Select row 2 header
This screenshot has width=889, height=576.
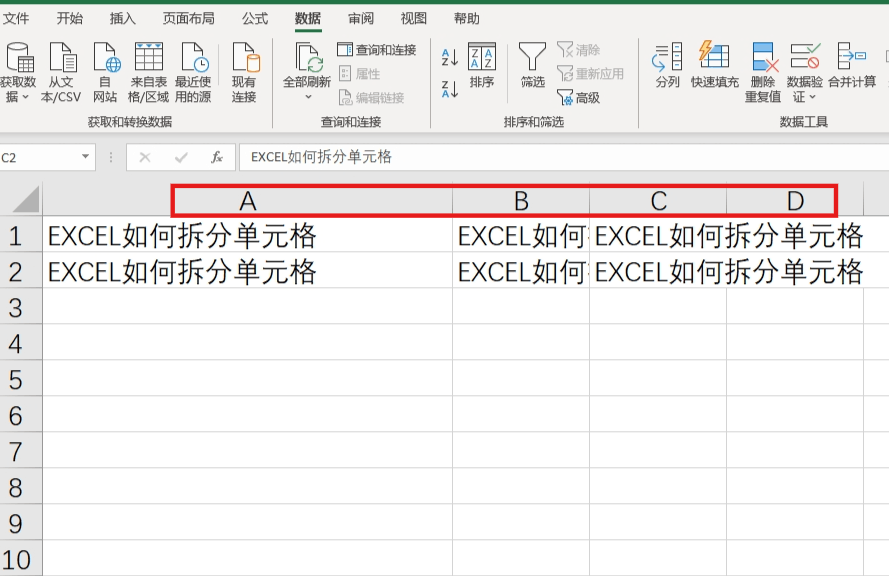pos(20,272)
